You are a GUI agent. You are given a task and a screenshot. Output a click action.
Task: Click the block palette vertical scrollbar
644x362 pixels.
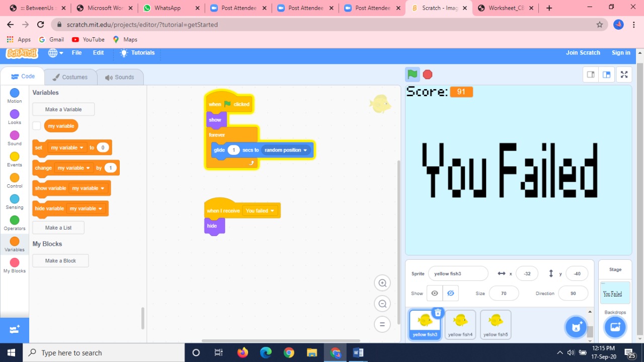click(142, 318)
